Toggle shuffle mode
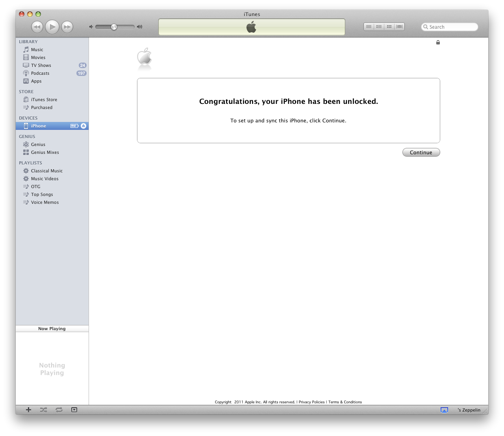Viewport: 504px width, 436px height. coord(43,410)
